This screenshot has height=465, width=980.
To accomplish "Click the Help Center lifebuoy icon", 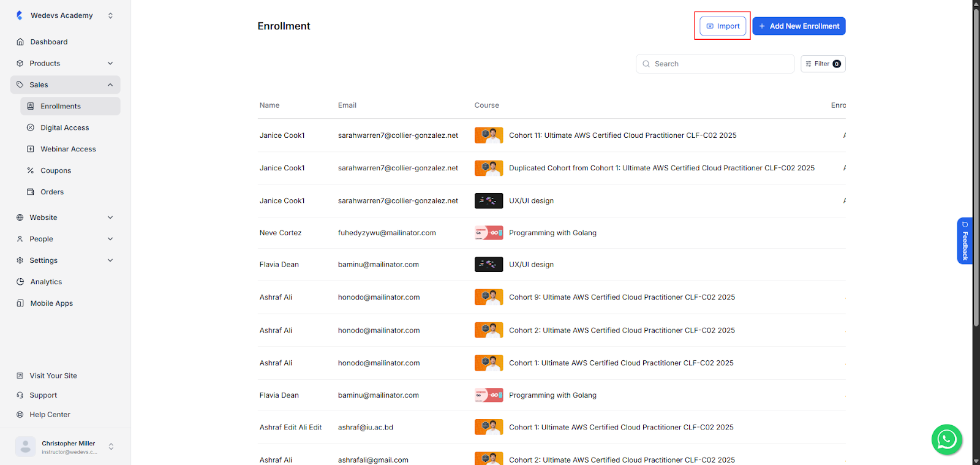I will tap(20, 415).
